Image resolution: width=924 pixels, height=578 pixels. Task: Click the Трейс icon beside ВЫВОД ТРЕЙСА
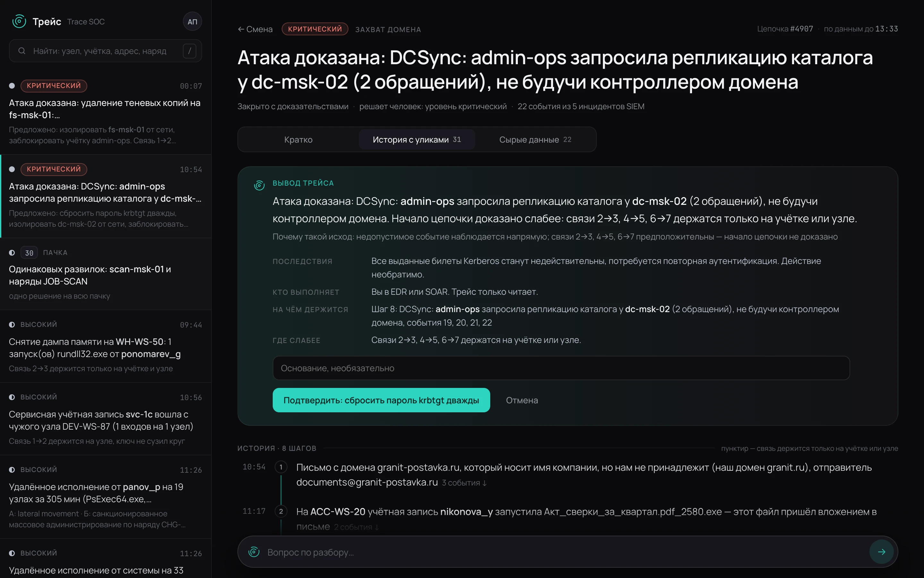click(259, 185)
